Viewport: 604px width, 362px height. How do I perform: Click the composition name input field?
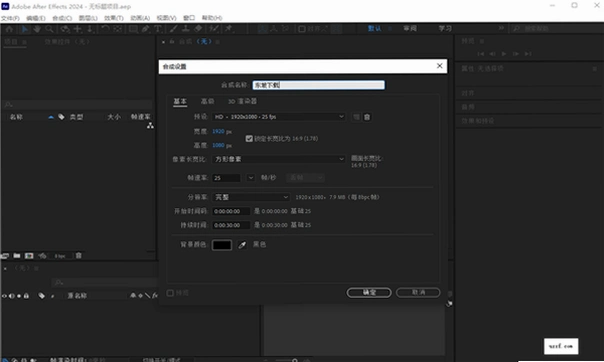(319, 85)
